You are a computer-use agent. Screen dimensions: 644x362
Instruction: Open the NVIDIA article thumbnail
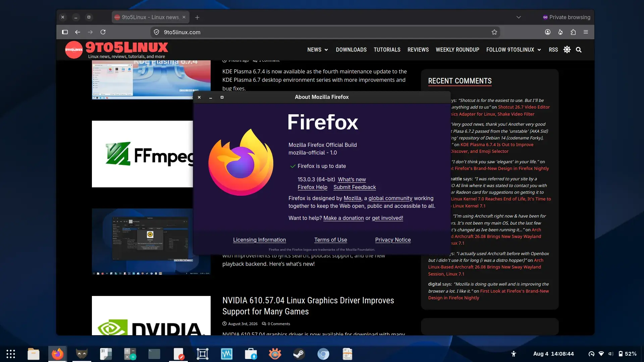tap(151, 315)
